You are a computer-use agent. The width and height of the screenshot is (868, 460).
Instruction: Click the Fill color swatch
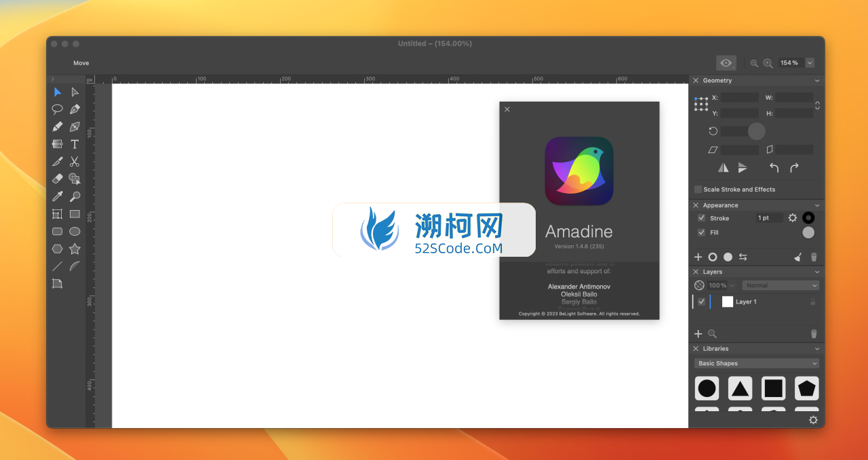[x=808, y=232]
